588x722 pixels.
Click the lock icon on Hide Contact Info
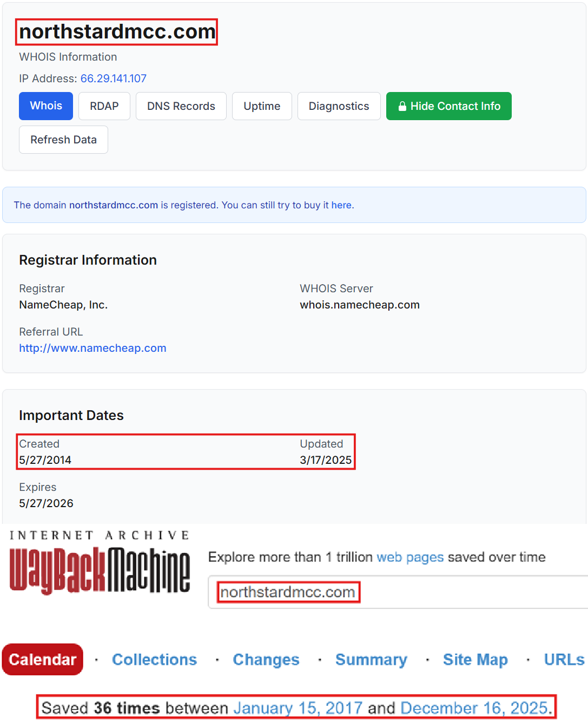(x=402, y=106)
